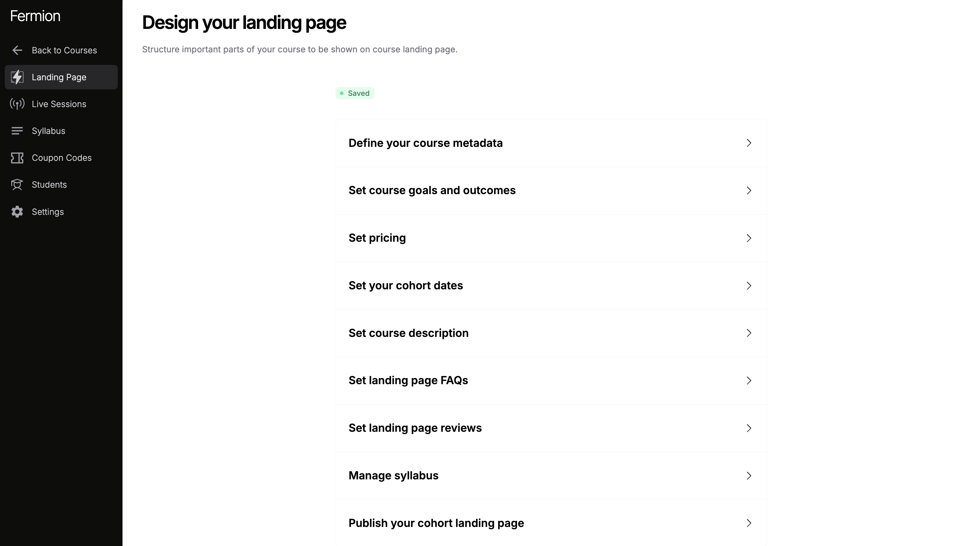Click the Settings gear icon

[x=17, y=212]
